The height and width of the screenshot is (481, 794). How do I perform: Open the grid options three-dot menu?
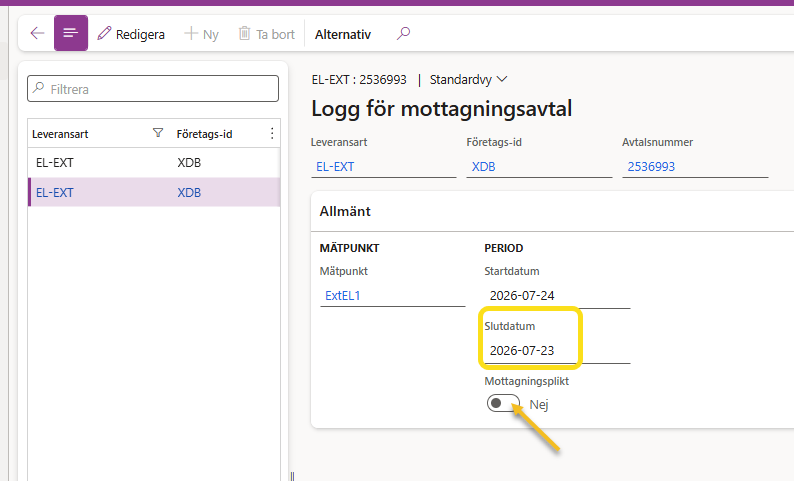[272, 133]
